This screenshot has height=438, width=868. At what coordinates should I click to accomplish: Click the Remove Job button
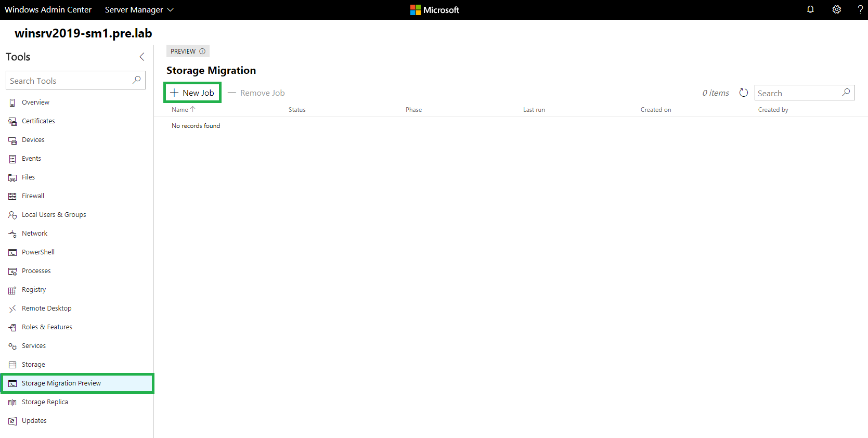256,93
